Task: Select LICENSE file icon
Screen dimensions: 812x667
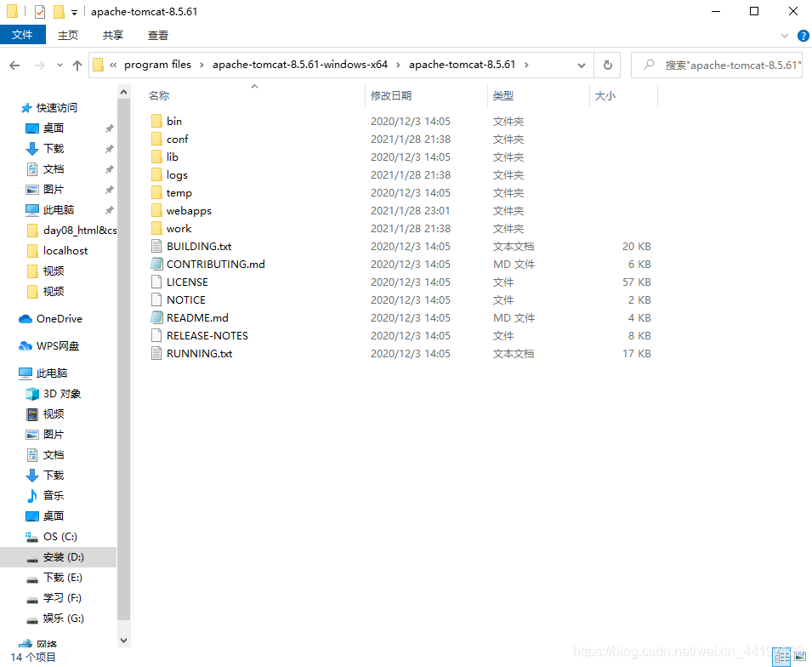Action: (x=156, y=282)
